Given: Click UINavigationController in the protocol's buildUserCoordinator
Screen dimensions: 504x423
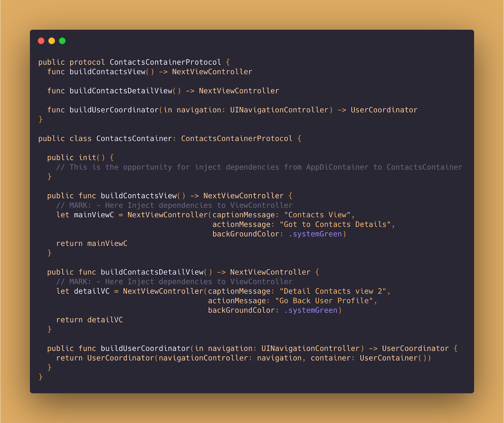Looking at the screenshot, I should pos(279,110).
